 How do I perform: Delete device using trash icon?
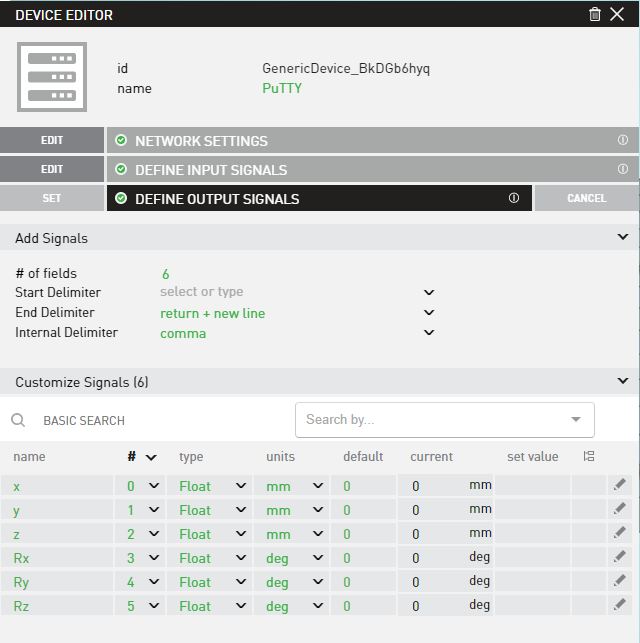coord(594,14)
